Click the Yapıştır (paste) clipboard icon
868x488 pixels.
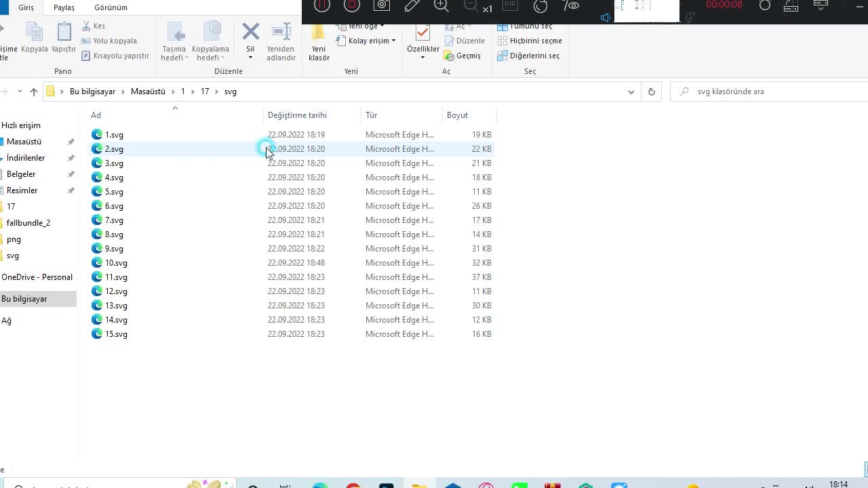pyautogui.click(x=64, y=33)
